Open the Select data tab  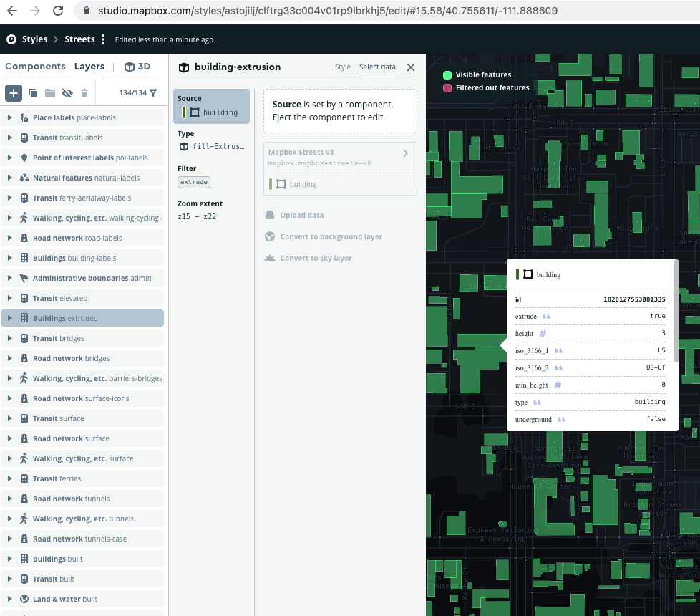tap(377, 66)
